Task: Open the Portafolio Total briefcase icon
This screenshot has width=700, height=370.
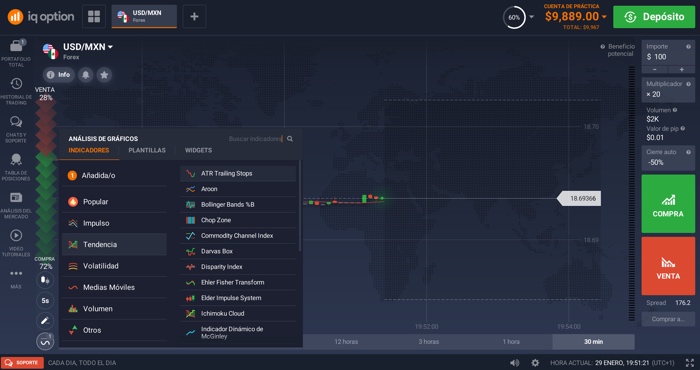Action: pos(16,46)
